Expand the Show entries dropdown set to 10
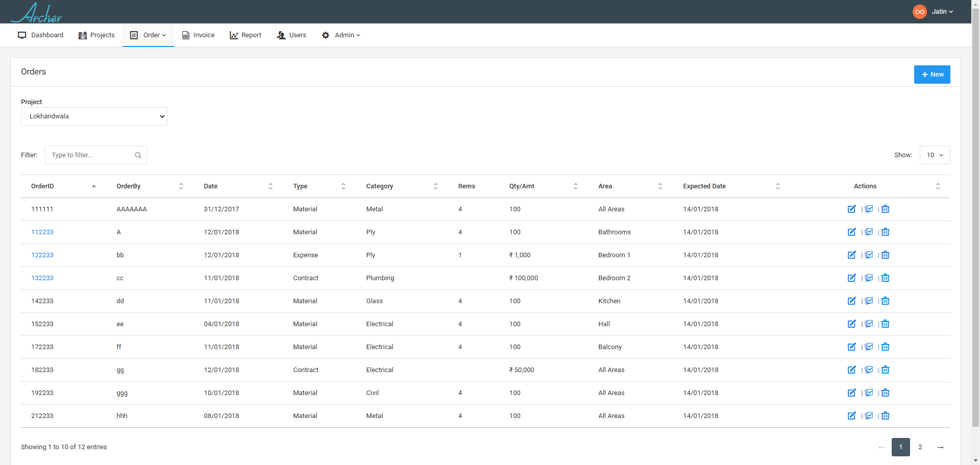Viewport: 980px width, 465px height. (935, 155)
